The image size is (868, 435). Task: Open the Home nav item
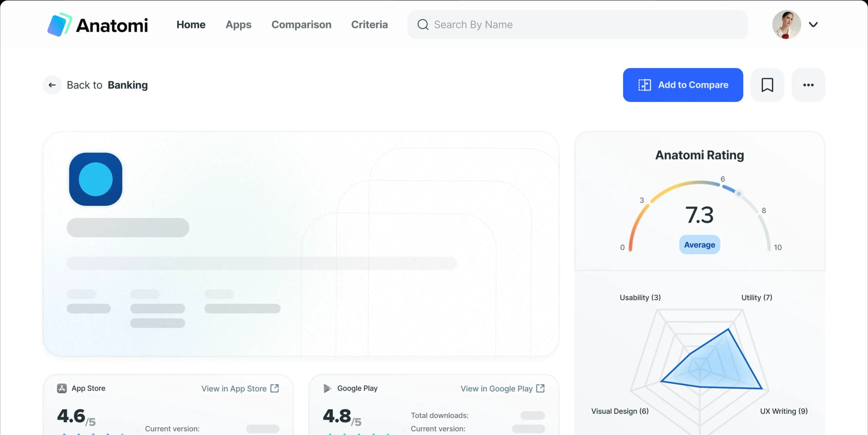click(x=191, y=24)
